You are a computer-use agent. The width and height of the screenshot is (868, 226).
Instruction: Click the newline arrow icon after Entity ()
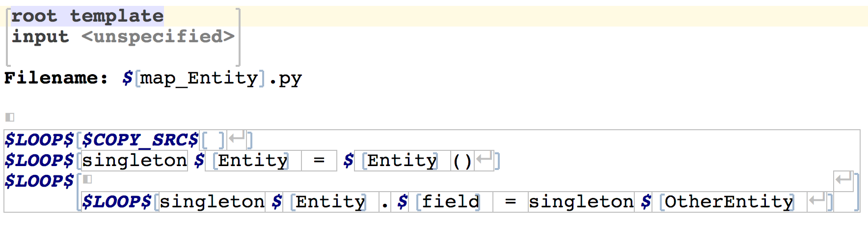click(485, 159)
